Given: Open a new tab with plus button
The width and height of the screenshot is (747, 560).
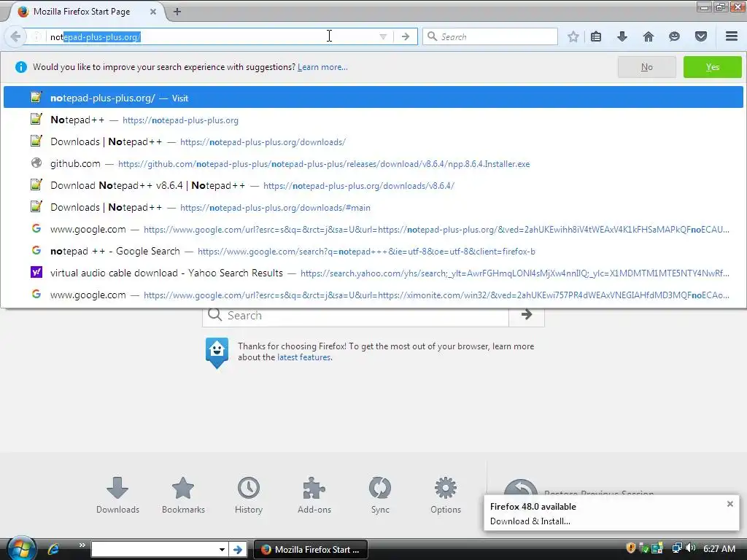Looking at the screenshot, I should click(x=177, y=12).
